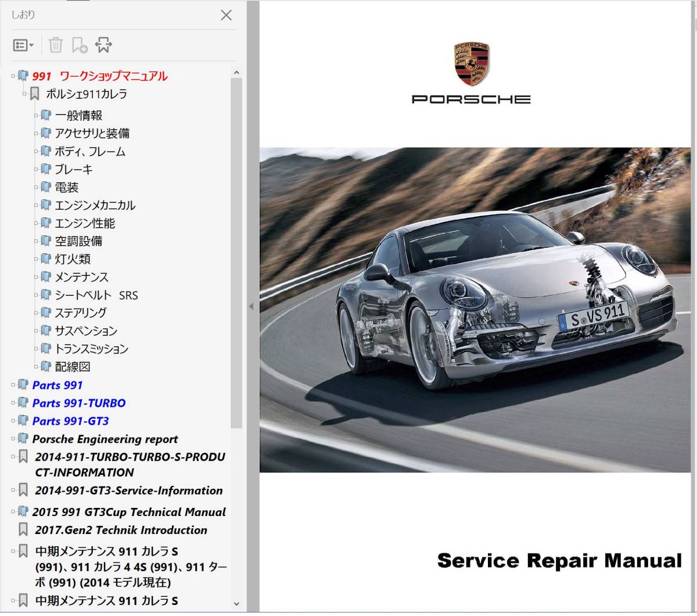The image size is (697, 616).
Task: Open the Porsche Engineering report bookmark
Action: pos(105,439)
